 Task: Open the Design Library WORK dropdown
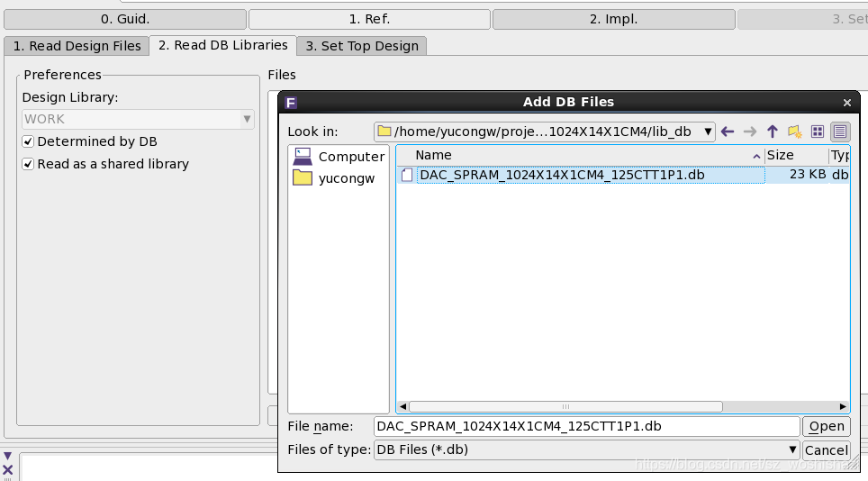click(138, 119)
